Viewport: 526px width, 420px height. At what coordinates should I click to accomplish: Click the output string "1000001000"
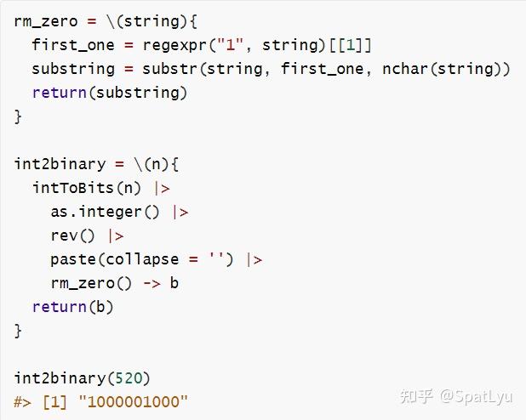coord(133,401)
